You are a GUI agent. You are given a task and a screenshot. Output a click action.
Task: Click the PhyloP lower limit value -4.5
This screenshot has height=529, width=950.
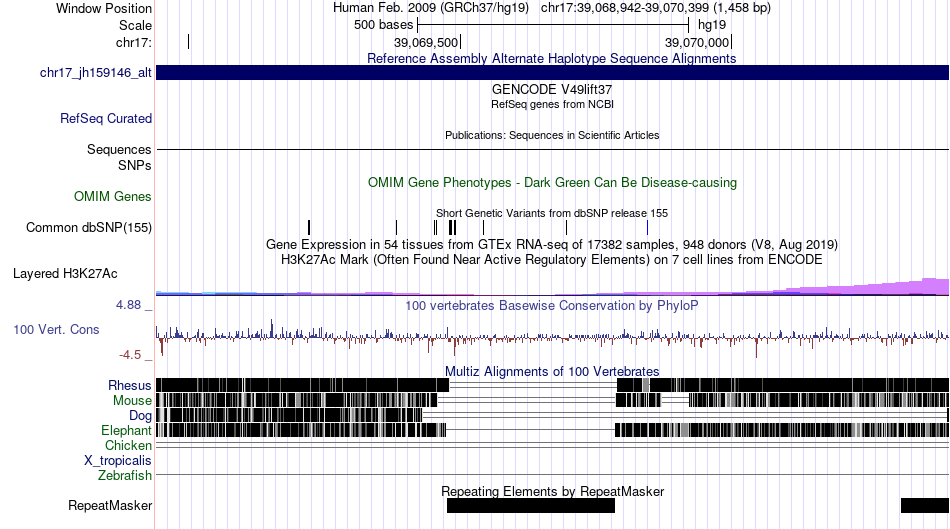[x=130, y=354]
